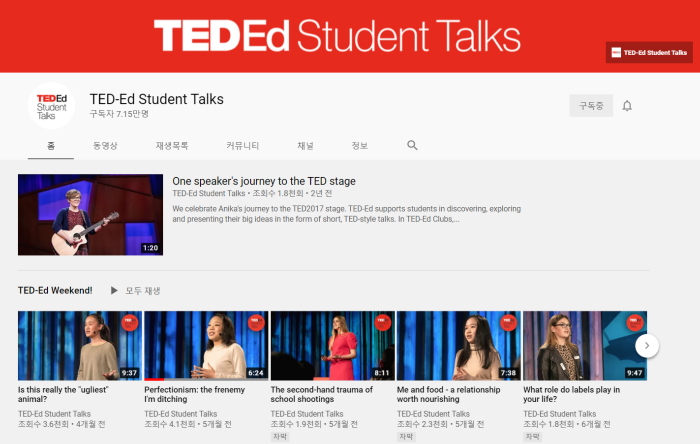Click title 'What role do labels play in your life?'
Viewport: 700px width, 444px height.
[571, 394]
